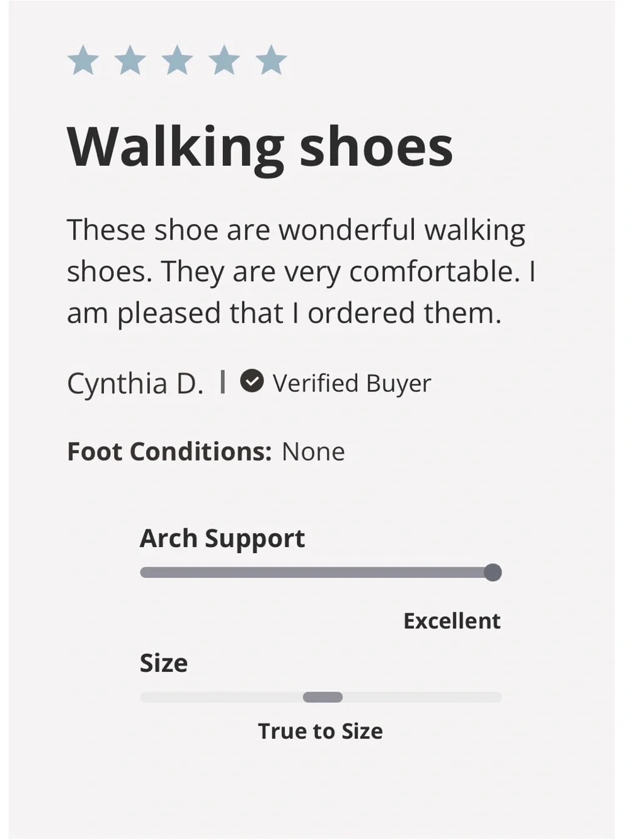Click the second rating star
Screen dimensions: 630x840
[130, 60]
